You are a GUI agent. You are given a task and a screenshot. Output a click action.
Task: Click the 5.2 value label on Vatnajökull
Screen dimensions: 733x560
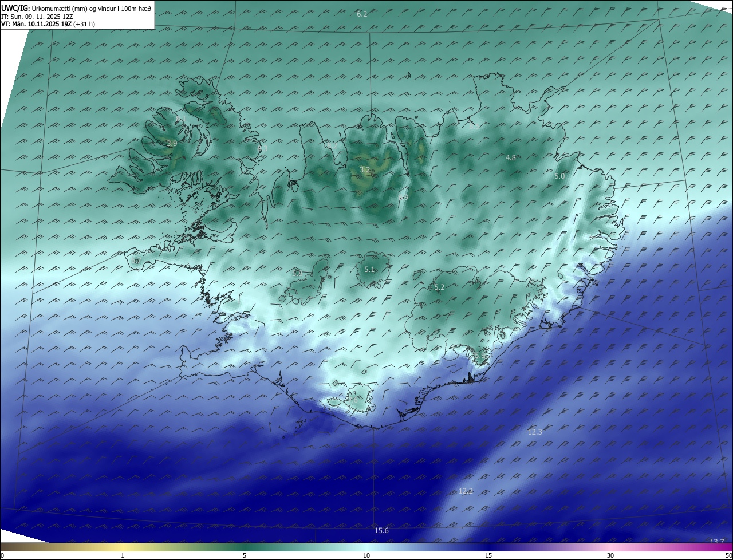(439, 287)
